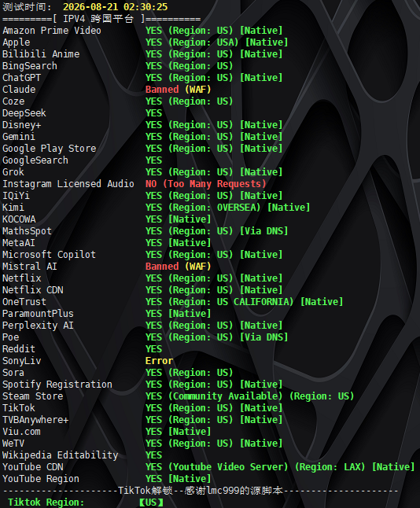Click the 'IQiYi' service name

(17, 196)
